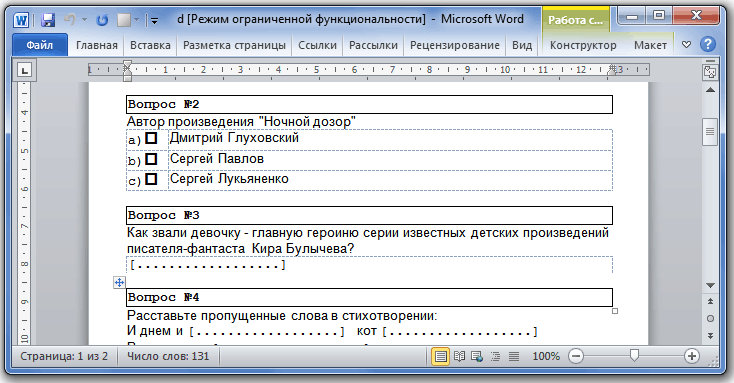Switch to Full Screen Reading view
Screen dimensions: 734x383
tap(459, 357)
